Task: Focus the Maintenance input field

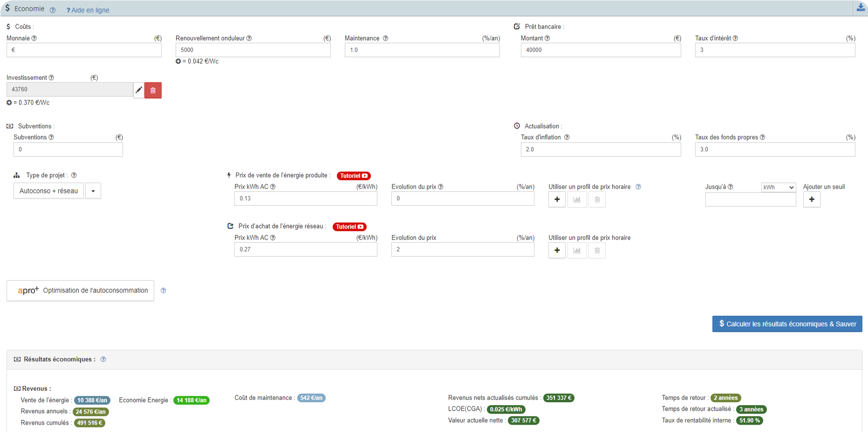Action: (x=422, y=50)
